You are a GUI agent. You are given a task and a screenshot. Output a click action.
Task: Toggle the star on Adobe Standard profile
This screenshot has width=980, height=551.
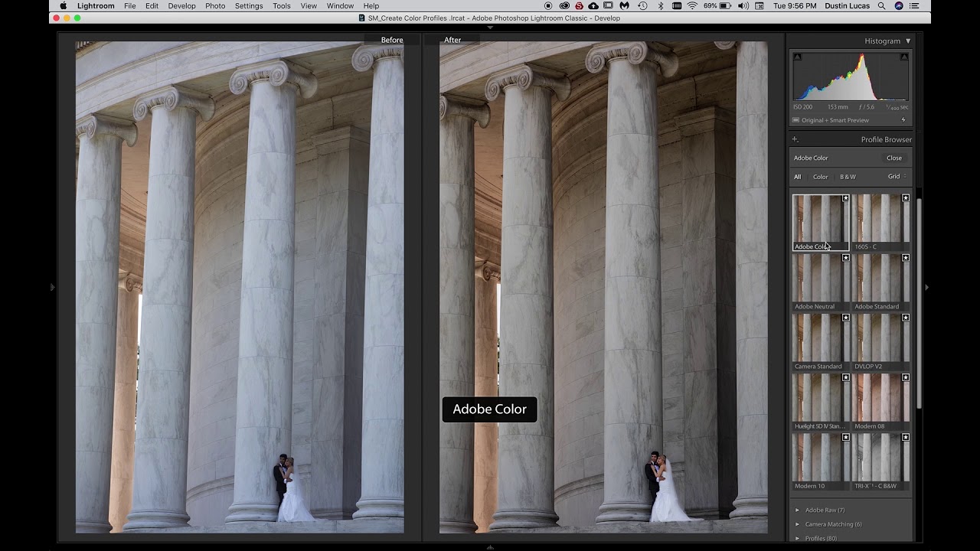click(x=906, y=258)
